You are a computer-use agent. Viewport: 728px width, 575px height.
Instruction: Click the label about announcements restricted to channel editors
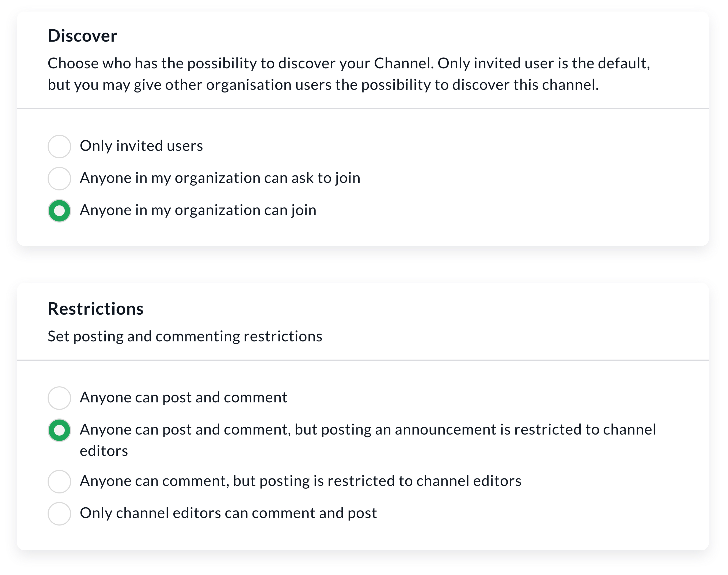(367, 430)
